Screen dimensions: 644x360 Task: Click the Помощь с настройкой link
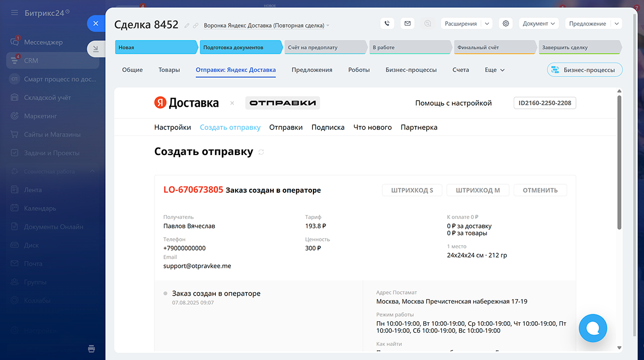tap(453, 103)
